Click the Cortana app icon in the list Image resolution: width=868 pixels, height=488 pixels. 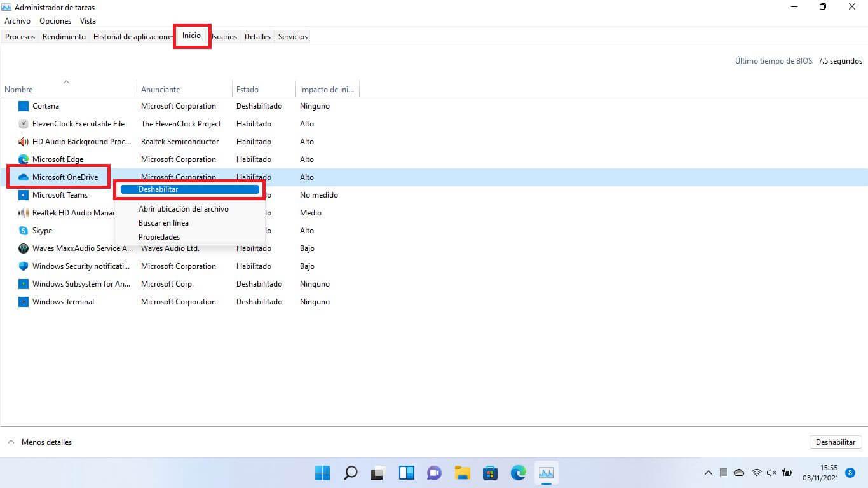coord(24,106)
